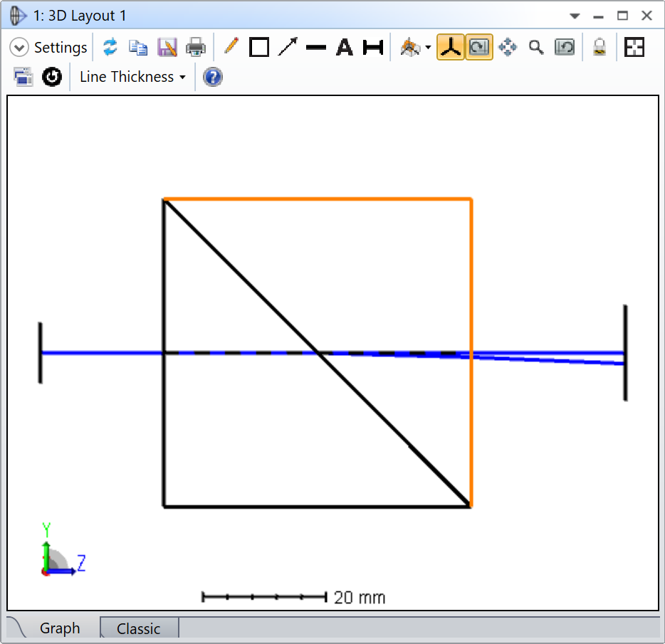
Task: Switch to the Classic tab
Action: pos(138,628)
